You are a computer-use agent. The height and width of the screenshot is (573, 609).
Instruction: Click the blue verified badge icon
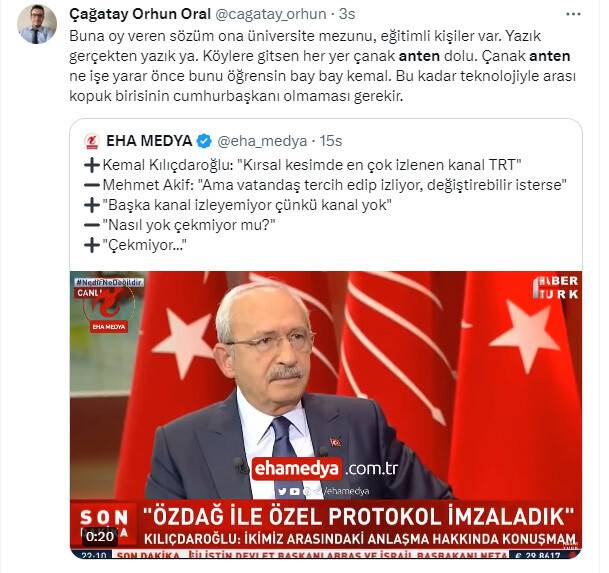click(204, 141)
